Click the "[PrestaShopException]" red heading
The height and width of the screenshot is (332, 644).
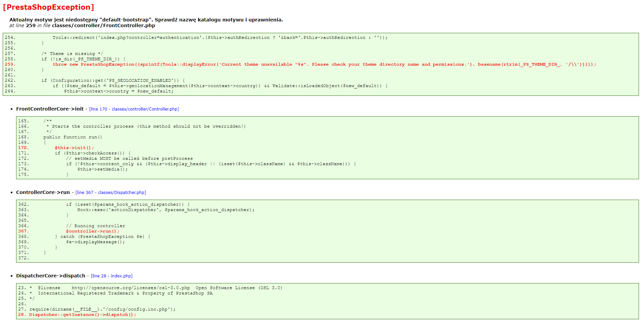(x=48, y=7)
